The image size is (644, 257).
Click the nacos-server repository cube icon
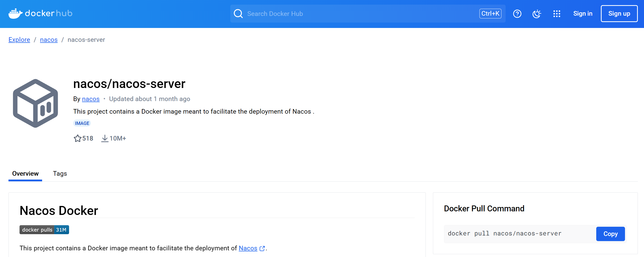(35, 103)
